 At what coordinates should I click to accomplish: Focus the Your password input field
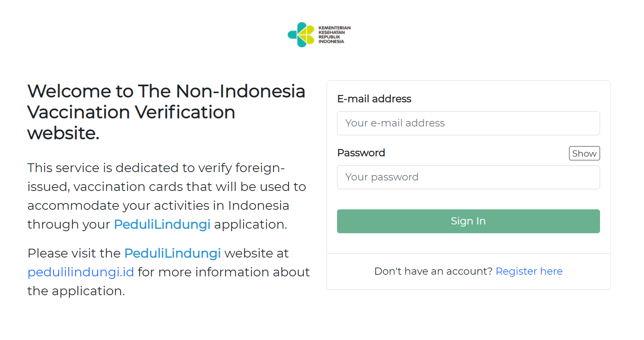coord(468,177)
